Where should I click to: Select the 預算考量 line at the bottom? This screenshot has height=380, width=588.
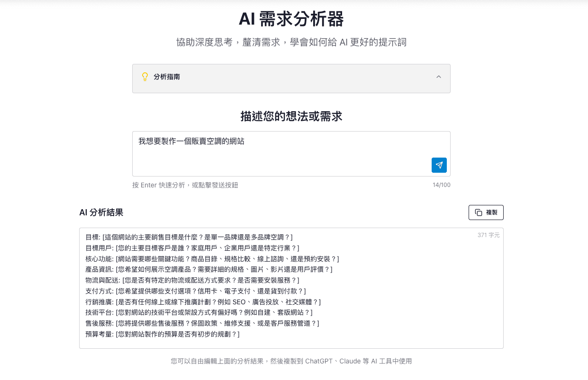pos(163,334)
